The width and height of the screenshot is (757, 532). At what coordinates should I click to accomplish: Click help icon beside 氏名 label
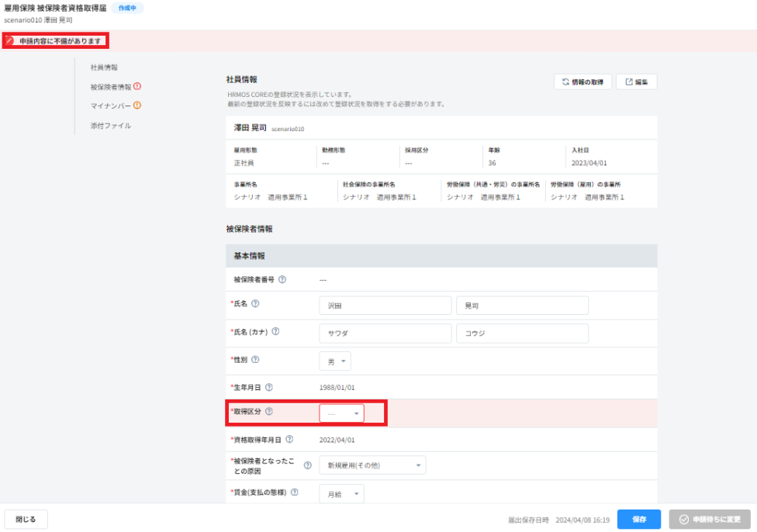tap(255, 303)
